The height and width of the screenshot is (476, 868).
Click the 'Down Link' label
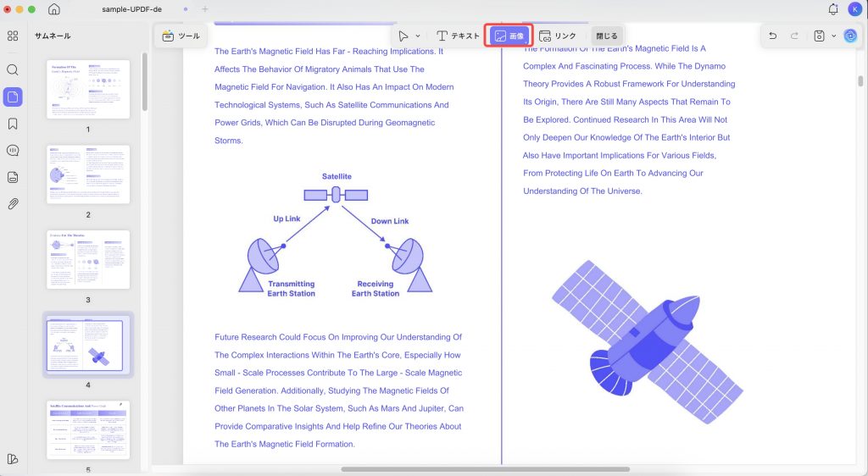click(390, 221)
